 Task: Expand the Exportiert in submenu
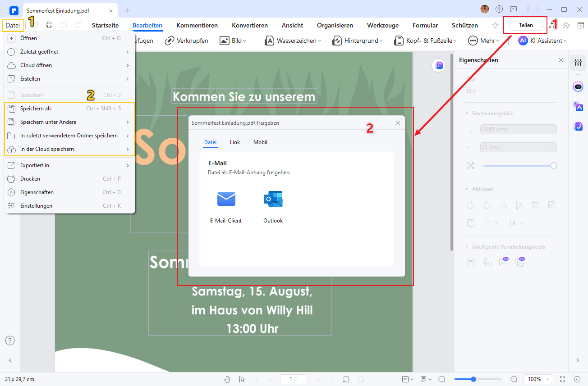pos(69,165)
